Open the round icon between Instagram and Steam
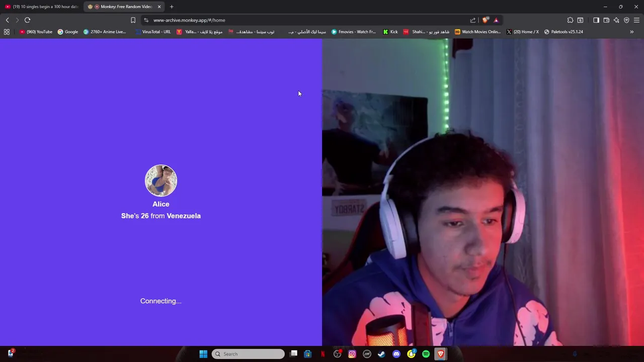Viewport: 644px width, 362px height. tap(367, 354)
